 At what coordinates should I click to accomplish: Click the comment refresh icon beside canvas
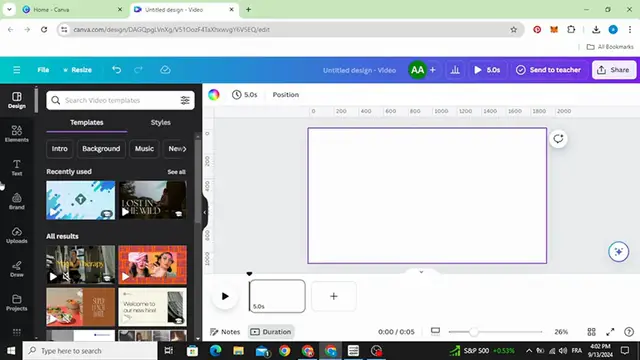click(558, 139)
